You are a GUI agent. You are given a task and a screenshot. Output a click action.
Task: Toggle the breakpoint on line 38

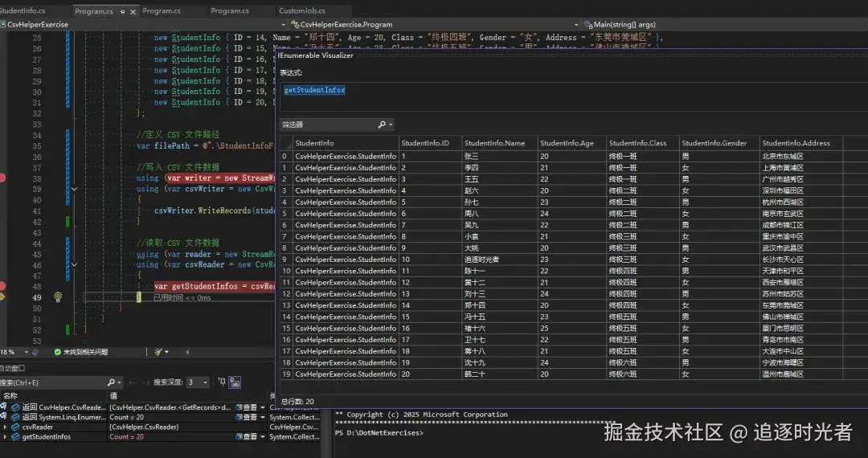pos(2,178)
